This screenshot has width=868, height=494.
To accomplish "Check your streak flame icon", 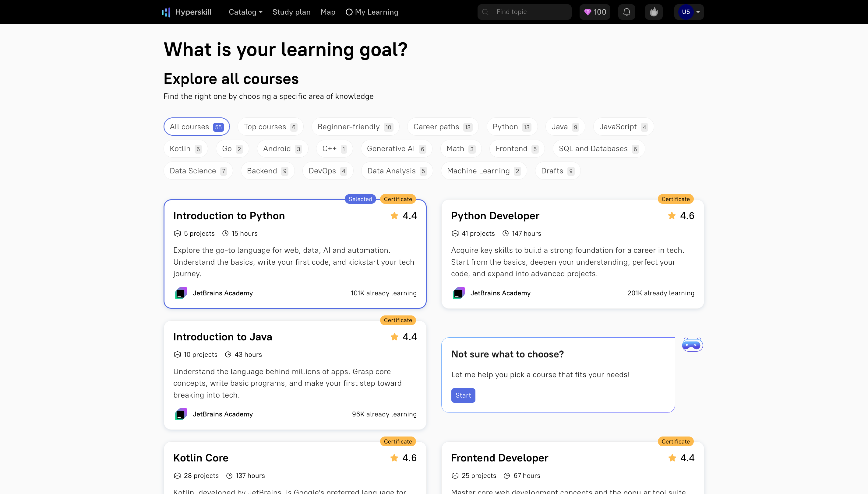I will (654, 12).
